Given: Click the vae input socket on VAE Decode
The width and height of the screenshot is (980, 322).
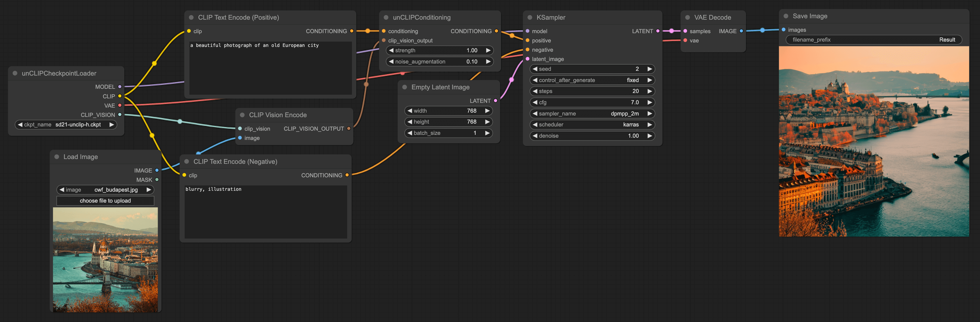Looking at the screenshot, I should click(685, 40).
